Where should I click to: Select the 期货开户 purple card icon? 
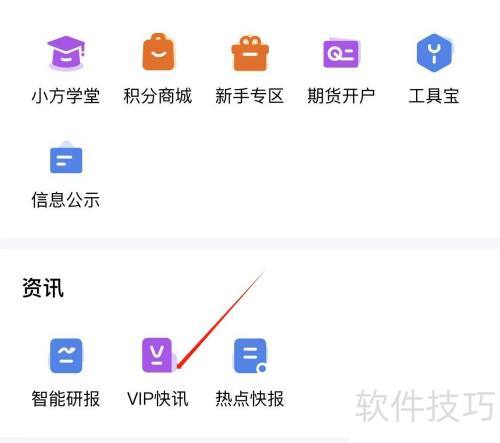pos(341,53)
